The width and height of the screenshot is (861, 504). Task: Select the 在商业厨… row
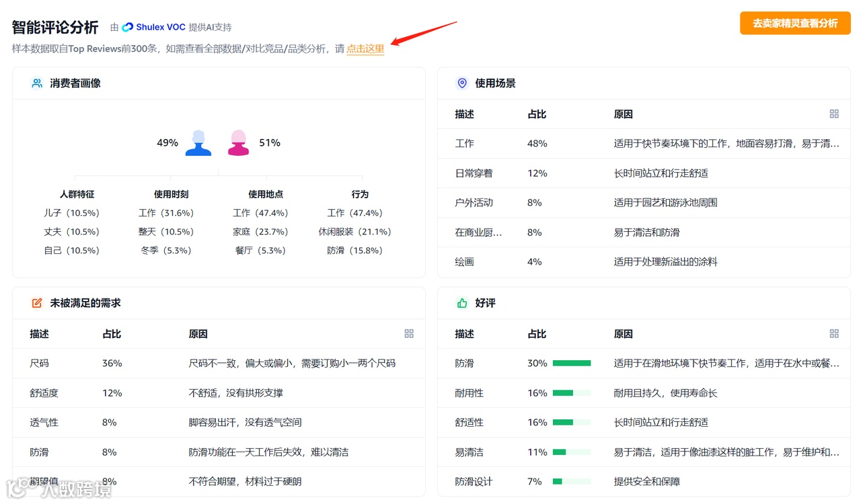click(x=644, y=232)
